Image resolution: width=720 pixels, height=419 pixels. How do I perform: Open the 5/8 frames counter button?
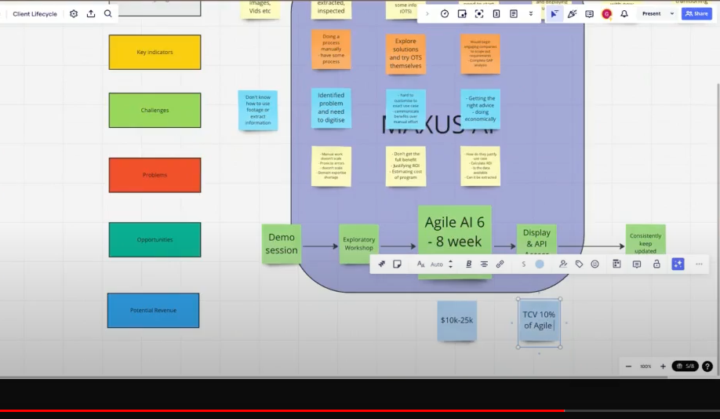point(685,366)
